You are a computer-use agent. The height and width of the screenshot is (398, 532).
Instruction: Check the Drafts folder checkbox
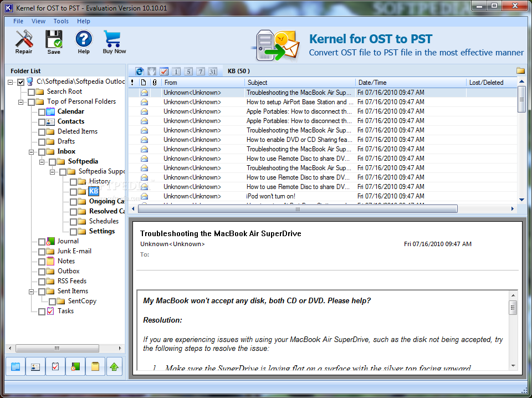(42, 142)
